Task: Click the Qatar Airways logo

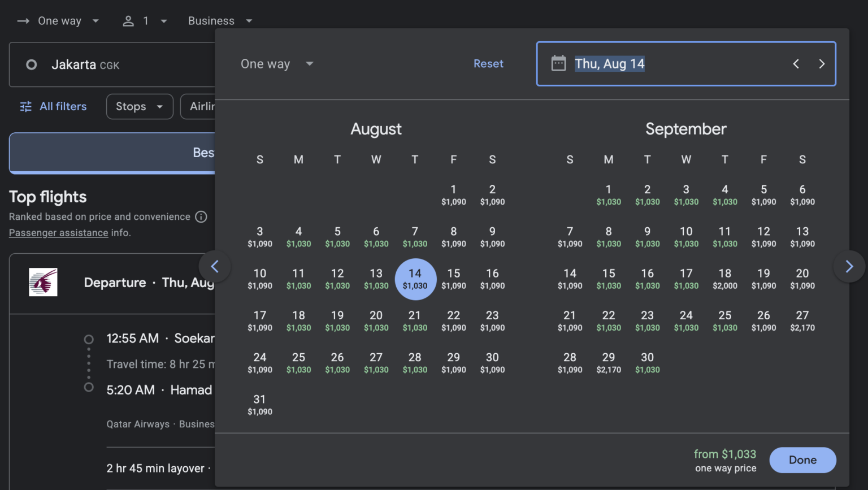Action: pos(44,282)
